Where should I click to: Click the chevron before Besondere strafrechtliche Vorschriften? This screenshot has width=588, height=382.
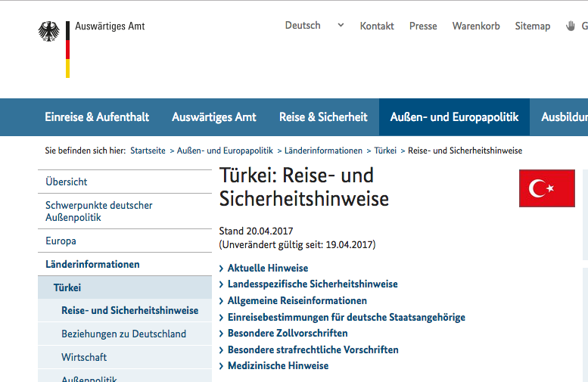pos(221,350)
